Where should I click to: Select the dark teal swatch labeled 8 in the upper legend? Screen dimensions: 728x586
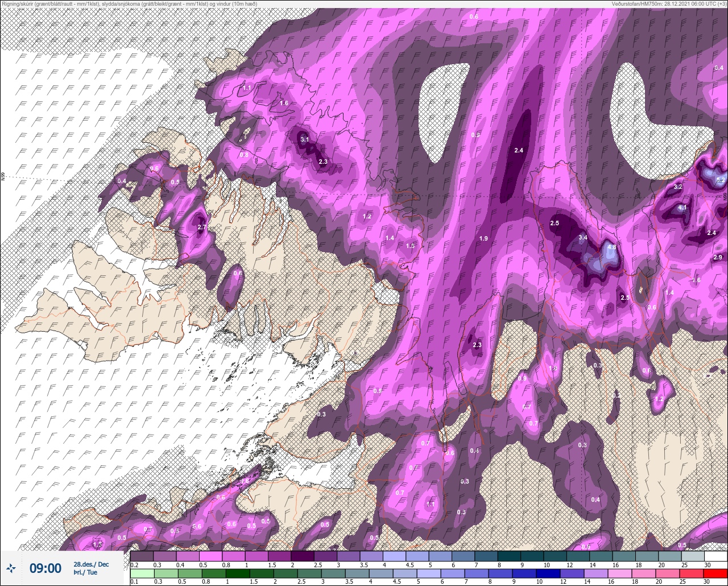509,556
